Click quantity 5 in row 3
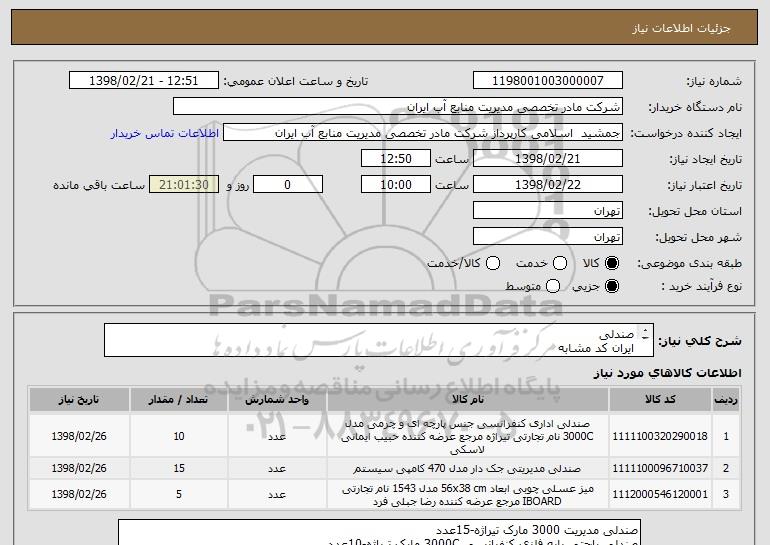Screen dimensions: 770x545 [x=179, y=494]
